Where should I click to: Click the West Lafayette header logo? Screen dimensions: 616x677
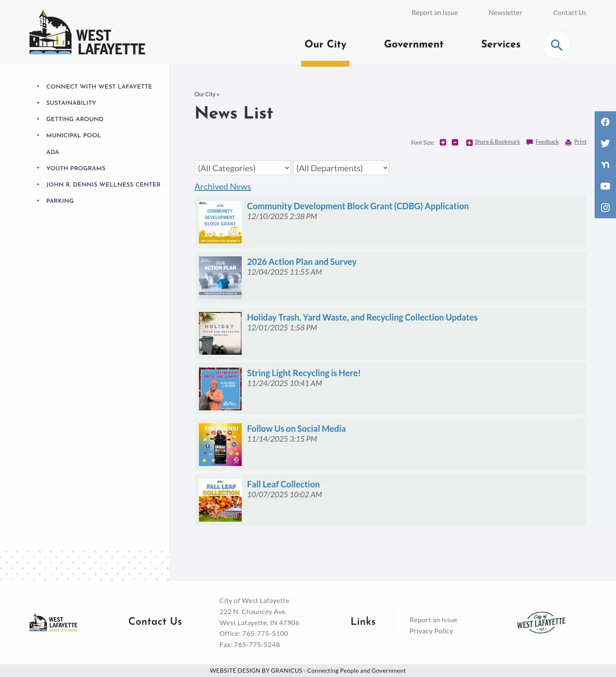87,33
